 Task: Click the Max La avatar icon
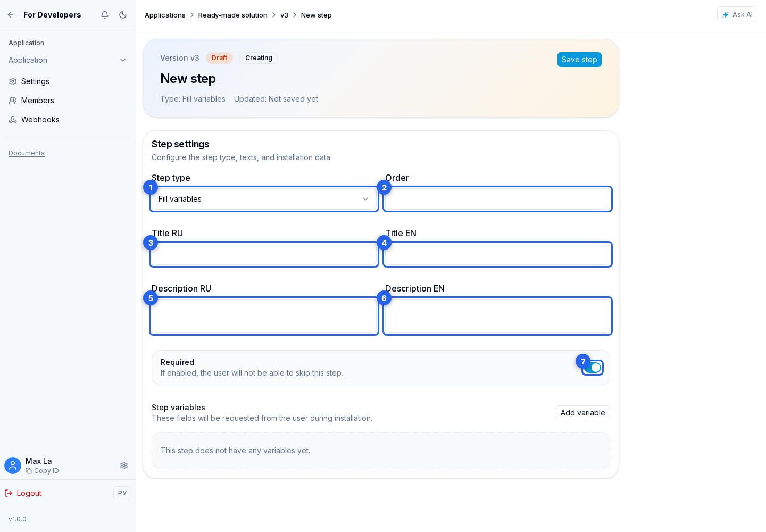coord(13,465)
